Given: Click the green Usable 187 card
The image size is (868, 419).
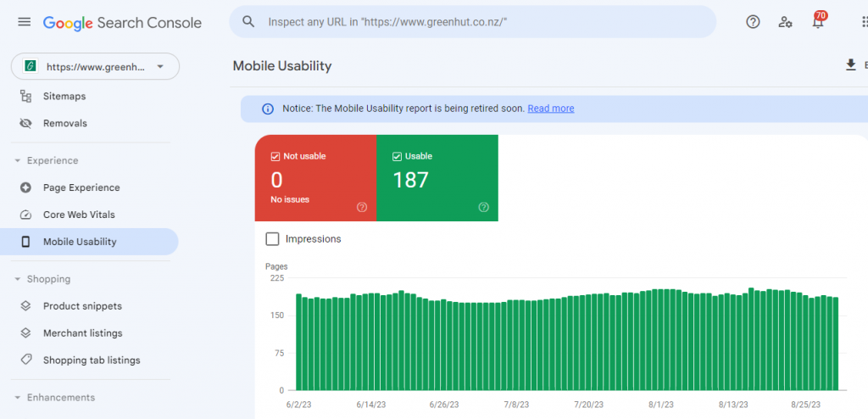Looking at the screenshot, I should tap(437, 178).
